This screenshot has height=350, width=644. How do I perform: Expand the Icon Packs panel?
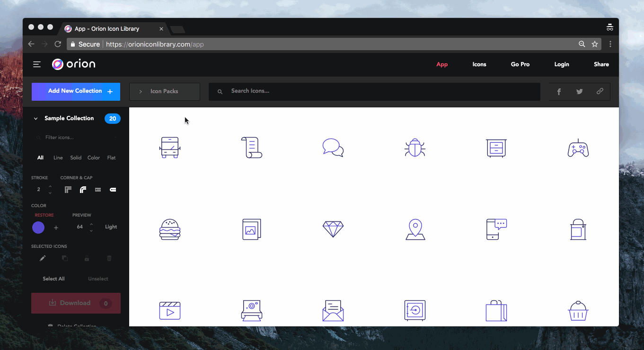[164, 91]
